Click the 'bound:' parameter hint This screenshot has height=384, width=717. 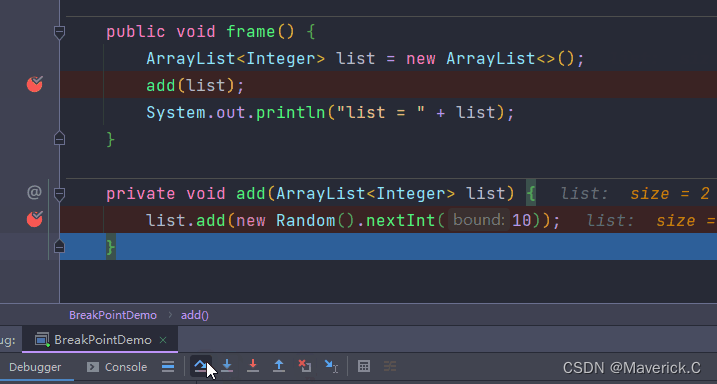[x=479, y=220]
